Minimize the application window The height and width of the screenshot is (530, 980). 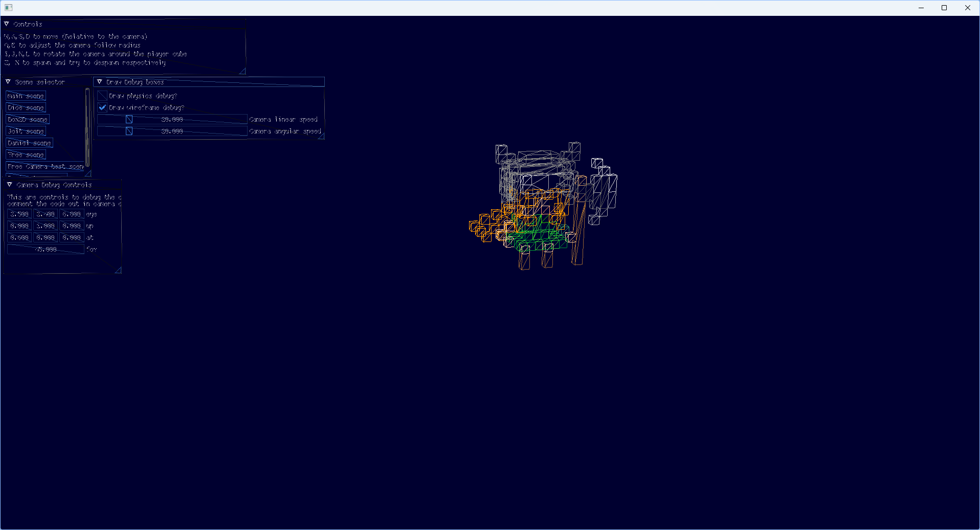pyautogui.click(x=921, y=8)
